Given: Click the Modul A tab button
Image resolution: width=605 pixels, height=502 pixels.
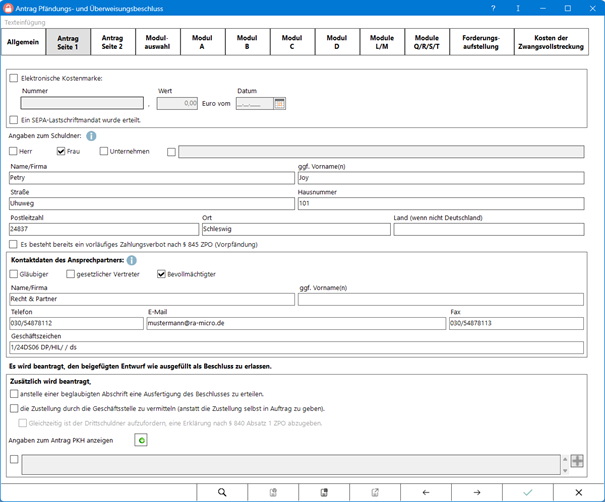Looking at the screenshot, I should click(x=202, y=41).
